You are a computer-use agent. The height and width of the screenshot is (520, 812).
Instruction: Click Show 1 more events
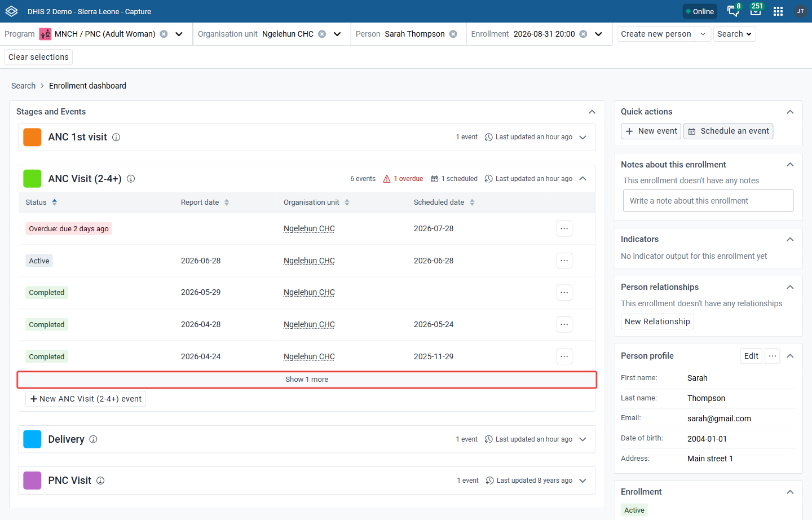[x=307, y=380]
